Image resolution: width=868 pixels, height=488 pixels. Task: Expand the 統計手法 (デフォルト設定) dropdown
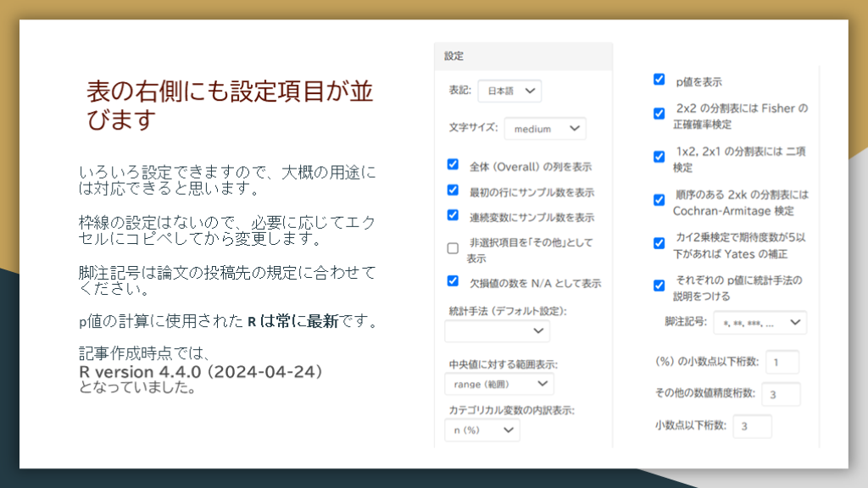[x=498, y=330]
